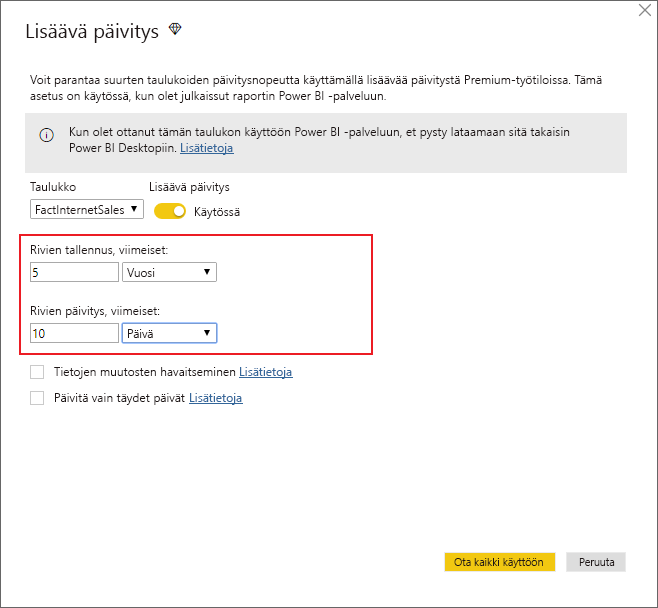Click the Taulukko label above the table dropdown
The width and height of the screenshot is (658, 608).
coord(53,187)
